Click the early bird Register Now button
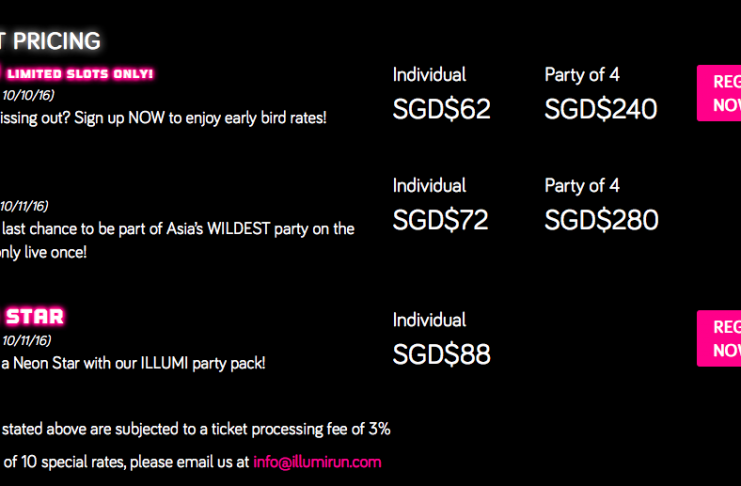Image resolution: width=741 pixels, height=486 pixels. 719,93
